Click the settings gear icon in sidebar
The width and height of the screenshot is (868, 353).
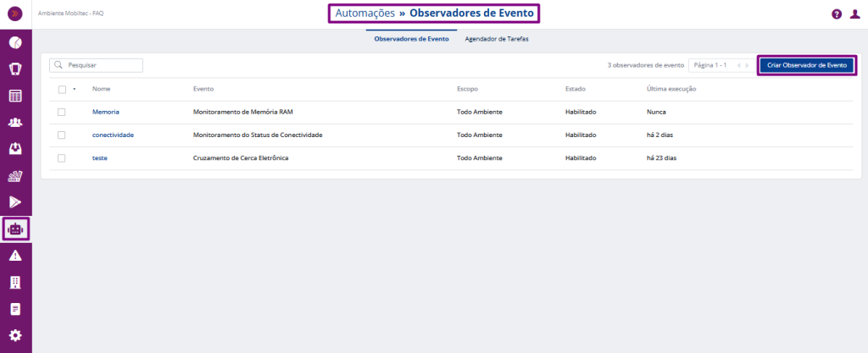(x=15, y=335)
